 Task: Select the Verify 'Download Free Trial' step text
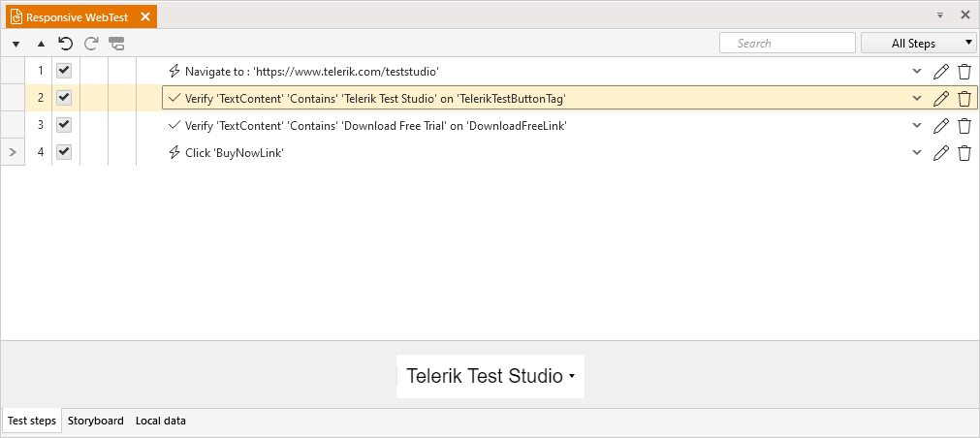[x=376, y=126]
